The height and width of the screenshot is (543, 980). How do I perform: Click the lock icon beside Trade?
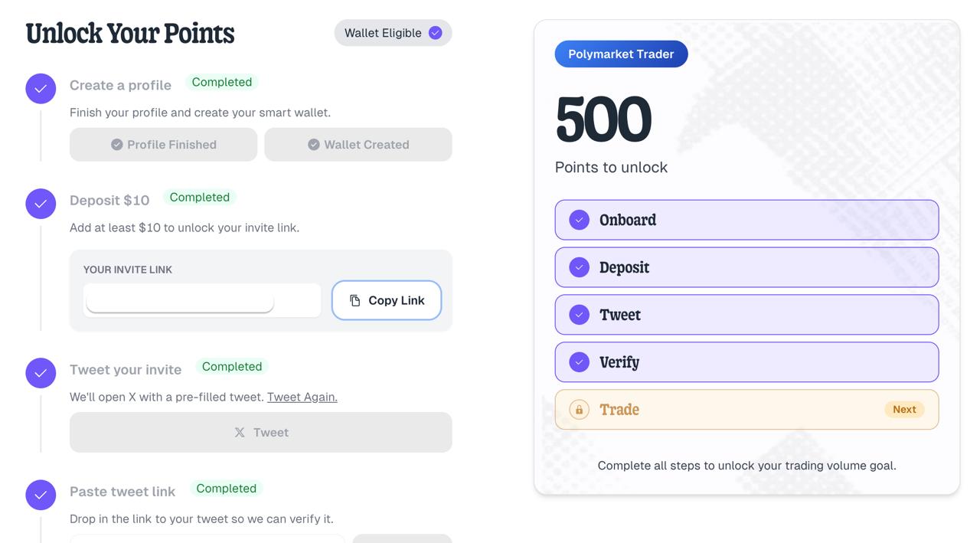579,410
